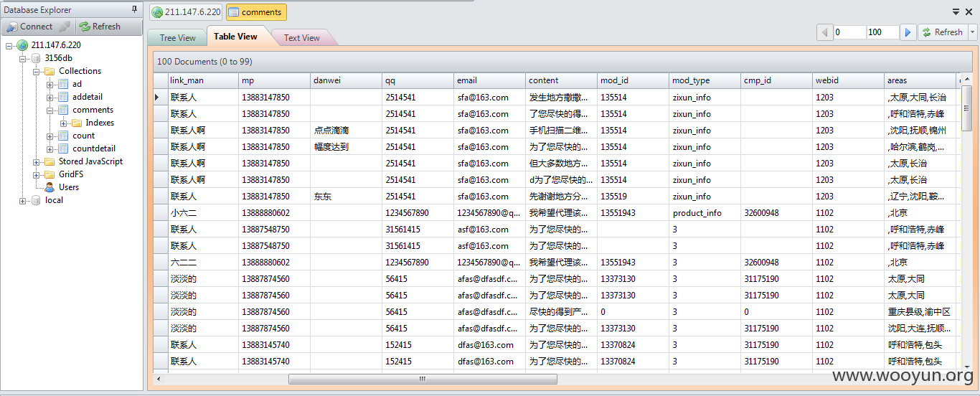Switch to the 211.147.6.220 server tab
The height and width of the screenshot is (396, 980).
pos(187,12)
